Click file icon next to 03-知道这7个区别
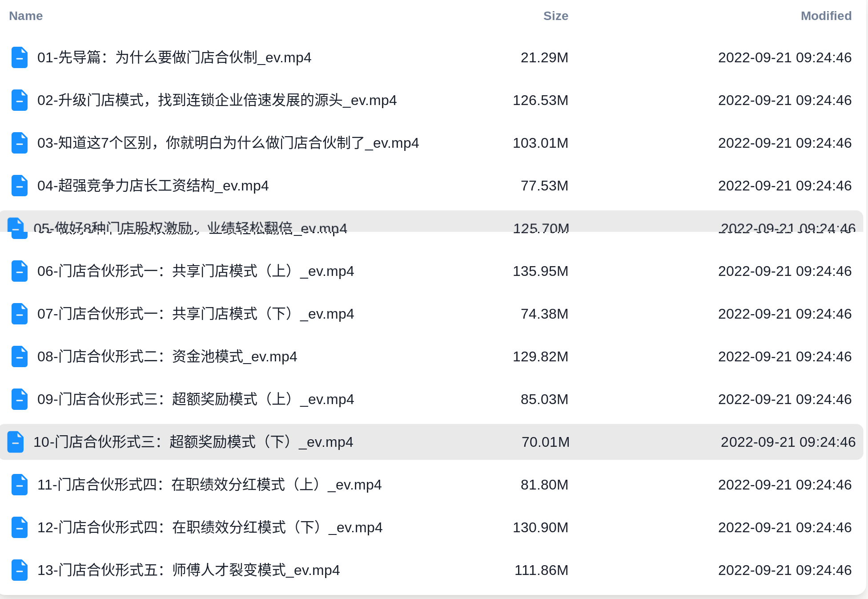 [x=20, y=143]
